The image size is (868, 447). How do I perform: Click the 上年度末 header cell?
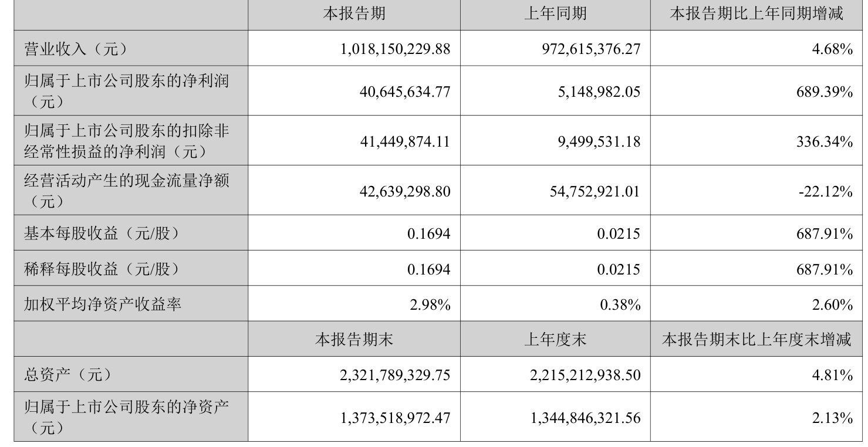pyautogui.click(x=555, y=339)
